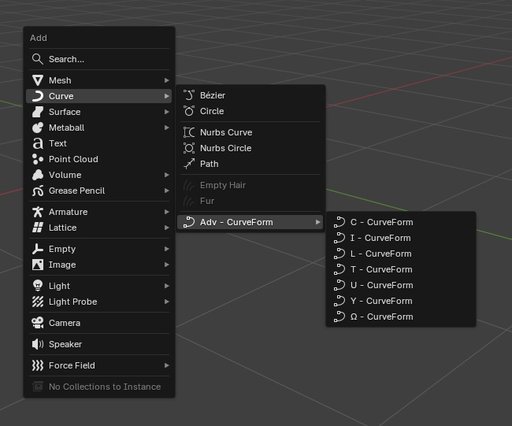The width and height of the screenshot is (512, 426).
Task: Click the Speaker icon
Action: pyautogui.click(x=38, y=344)
